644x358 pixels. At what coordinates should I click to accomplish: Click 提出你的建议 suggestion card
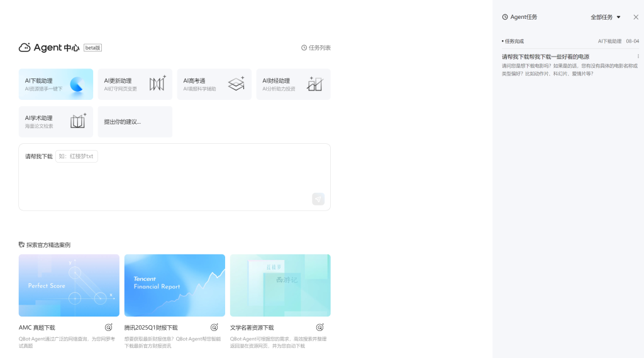click(135, 122)
